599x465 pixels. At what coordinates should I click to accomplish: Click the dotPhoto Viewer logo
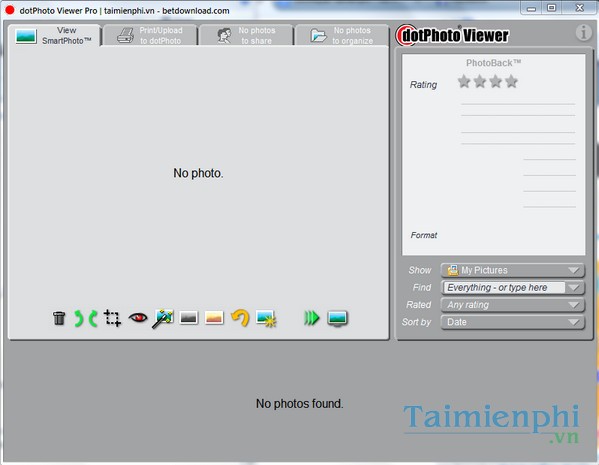tap(452, 35)
